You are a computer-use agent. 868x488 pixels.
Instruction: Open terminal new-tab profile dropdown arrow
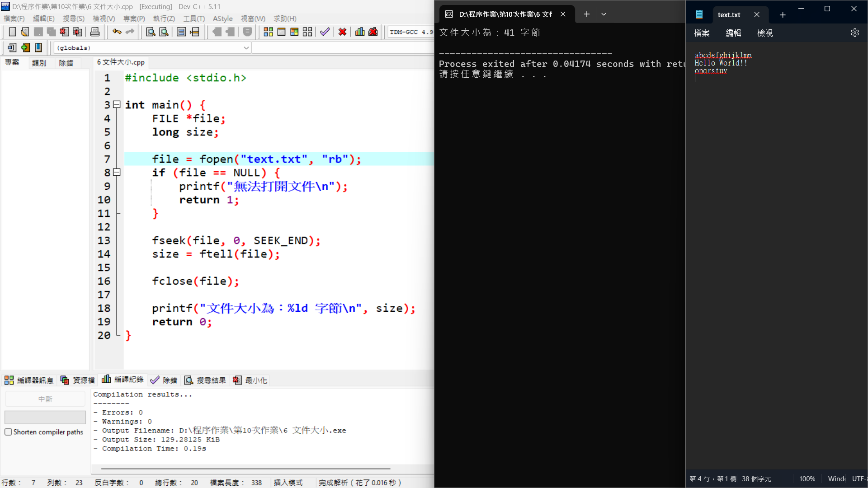(x=604, y=14)
